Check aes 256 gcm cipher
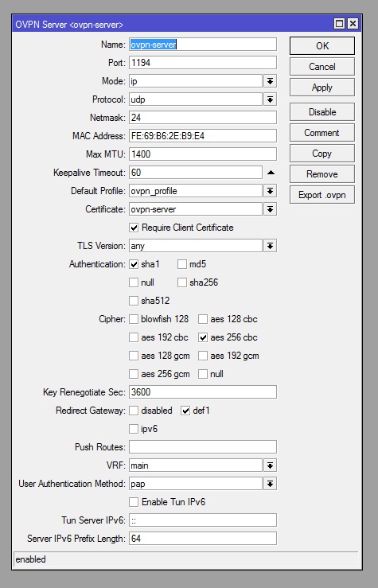The width and height of the screenshot is (378, 588). click(134, 374)
